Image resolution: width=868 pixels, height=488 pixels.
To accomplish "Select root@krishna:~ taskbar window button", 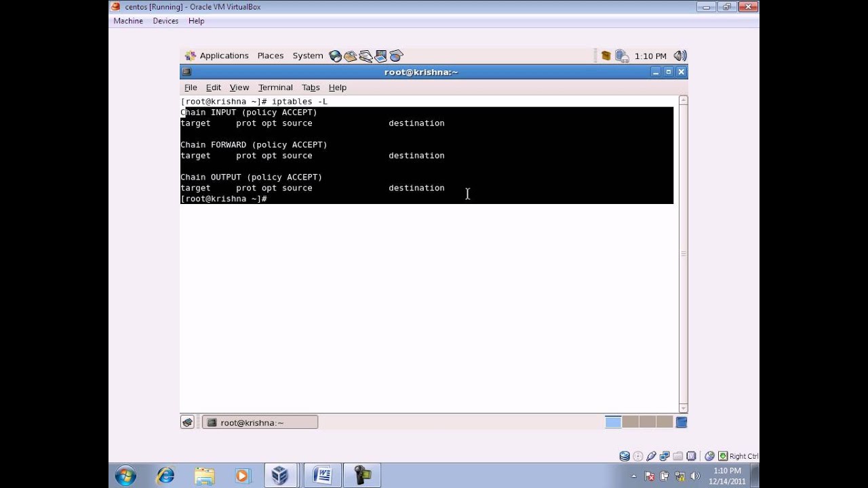I will coord(260,422).
